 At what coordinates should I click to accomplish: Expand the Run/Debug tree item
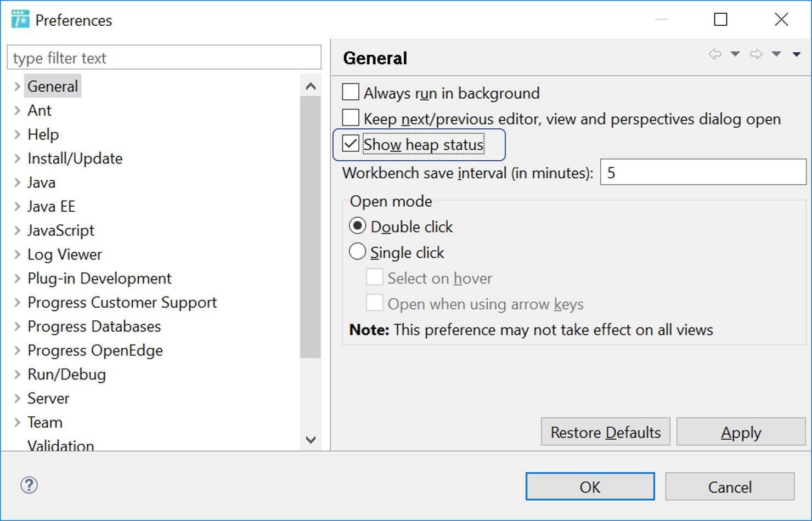click(x=16, y=375)
